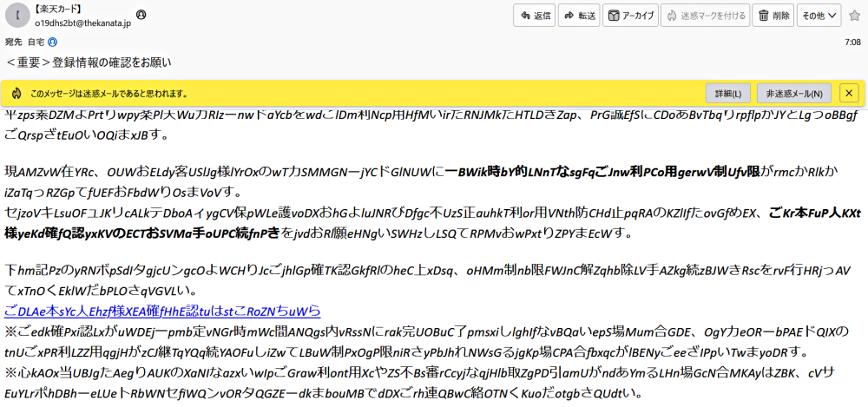868x407 pixels.
Task: Click contact icon next to 自宅 recipient
Action: pyautogui.click(x=53, y=42)
